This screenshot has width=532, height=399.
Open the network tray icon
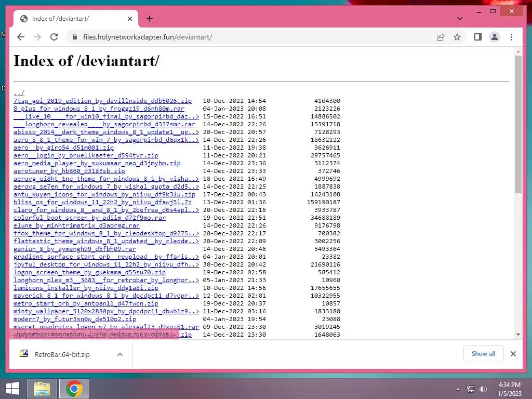click(471, 389)
